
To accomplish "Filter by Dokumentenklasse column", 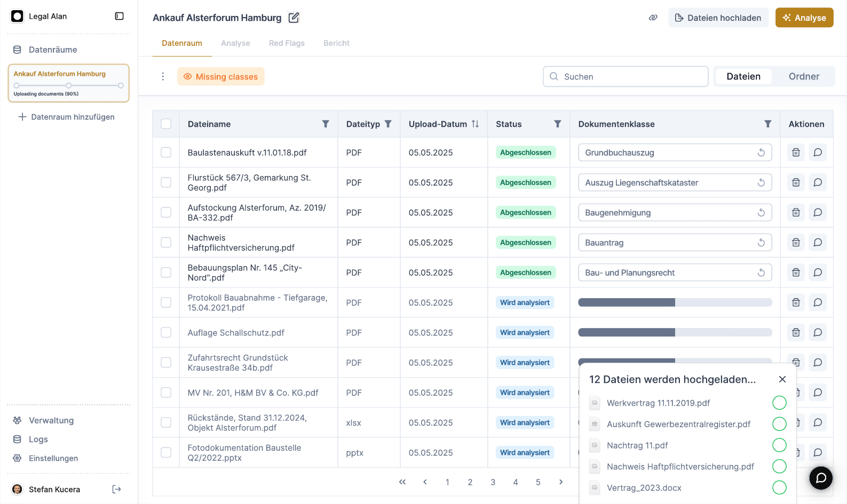I will [767, 124].
